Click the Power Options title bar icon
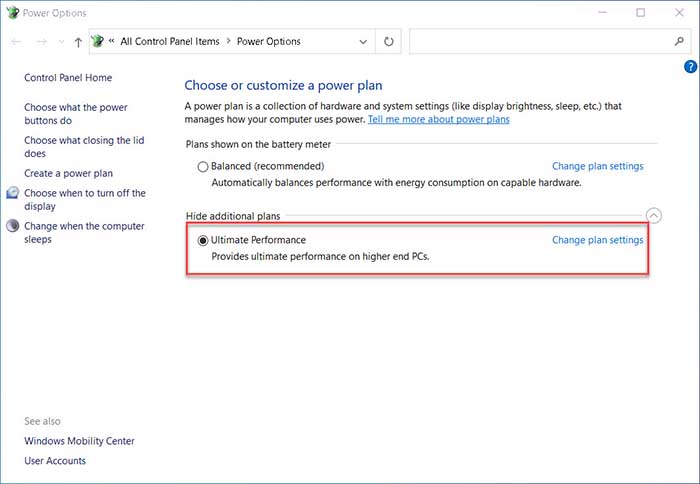Viewport: 700px width, 484px height. click(x=12, y=13)
